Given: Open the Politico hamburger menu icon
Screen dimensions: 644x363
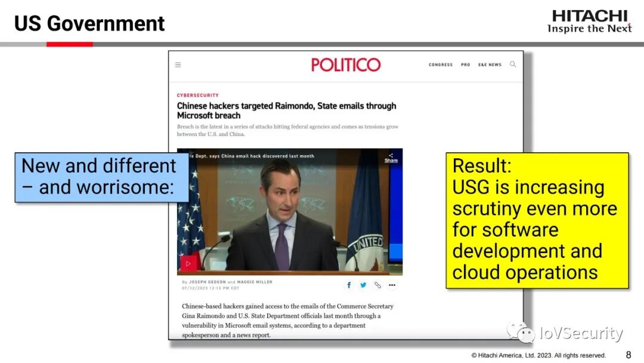Looking at the screenshot, I should click(x=178, y=64).
